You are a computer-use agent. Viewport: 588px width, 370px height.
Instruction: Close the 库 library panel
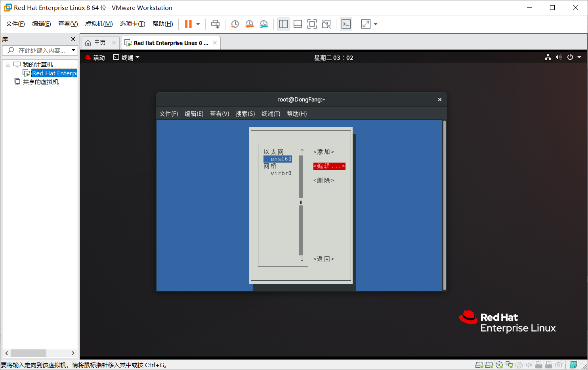pos(73,39)
